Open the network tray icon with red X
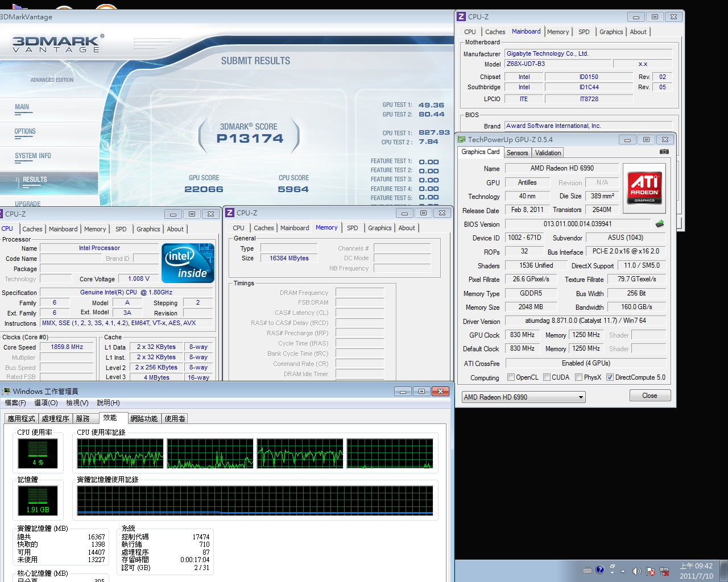Screen dimensions: 728x582 (x=664, y=571)
